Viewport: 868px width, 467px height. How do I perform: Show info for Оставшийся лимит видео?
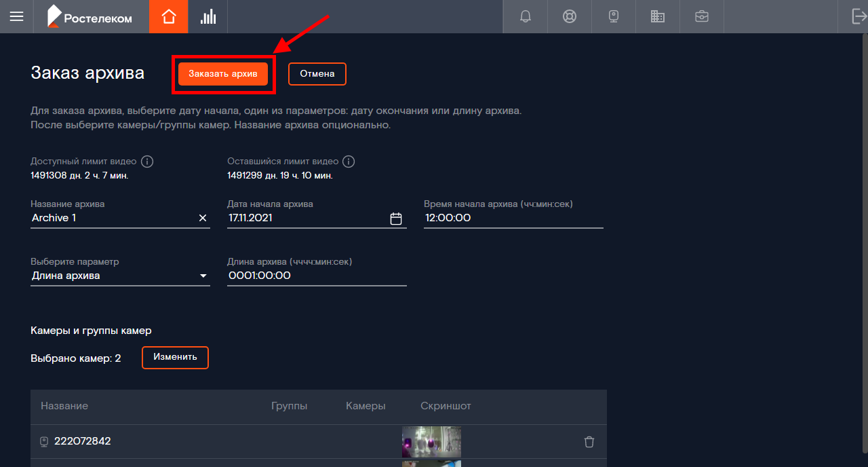349,162
